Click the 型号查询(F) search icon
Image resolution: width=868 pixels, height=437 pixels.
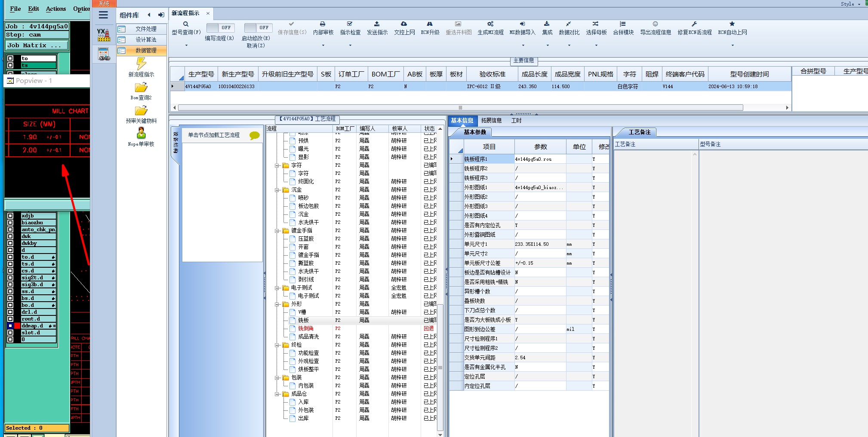(x=186, y=24)
